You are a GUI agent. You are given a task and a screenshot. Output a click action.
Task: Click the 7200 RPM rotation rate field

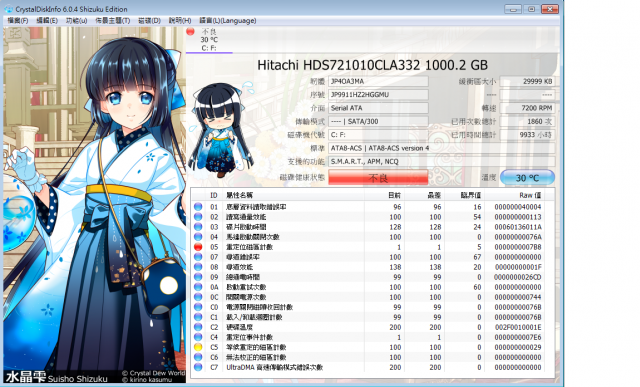tap(527, 108)
